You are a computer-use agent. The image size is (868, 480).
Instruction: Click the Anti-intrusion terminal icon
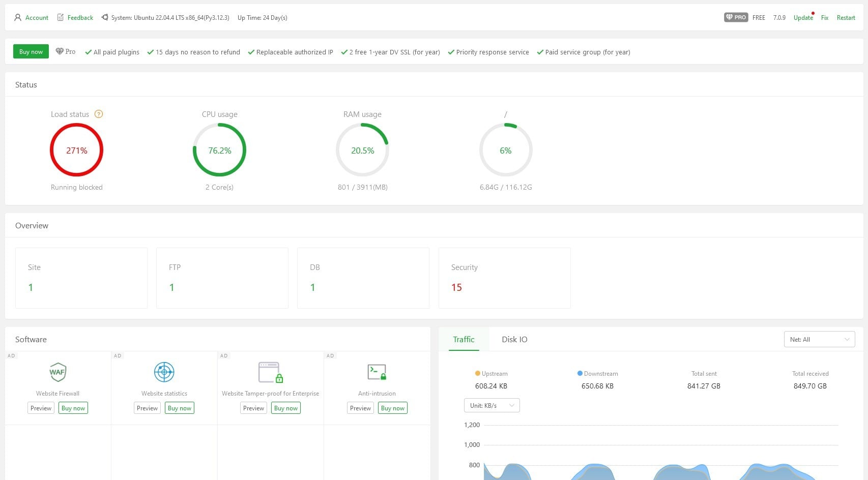(377, 372)
